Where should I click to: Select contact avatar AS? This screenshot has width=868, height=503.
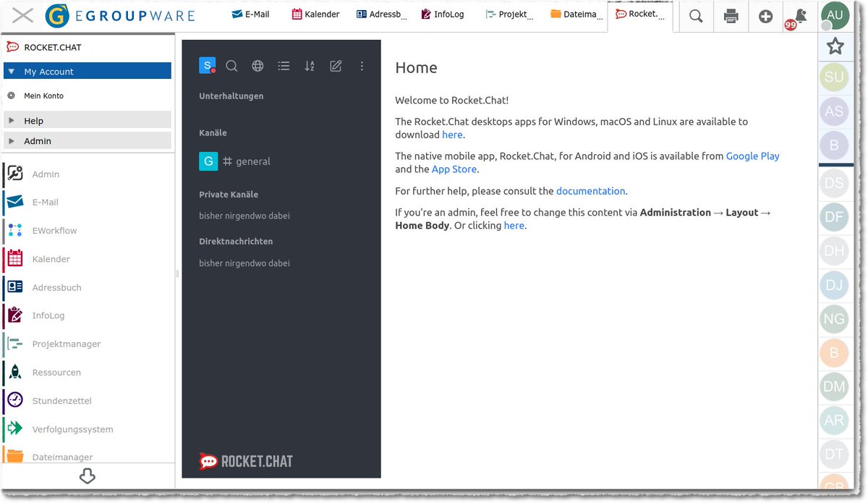[834, 111]
